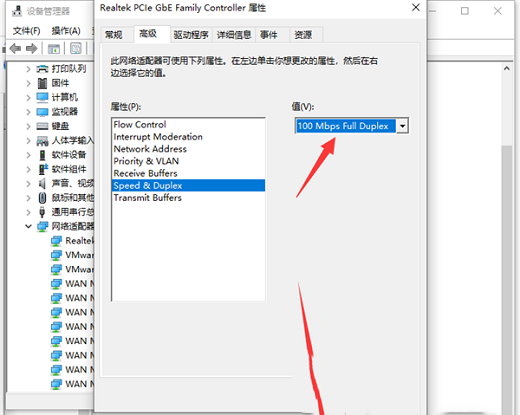Click the 100 Mbps Full Duplex value field

coord(346,126)
